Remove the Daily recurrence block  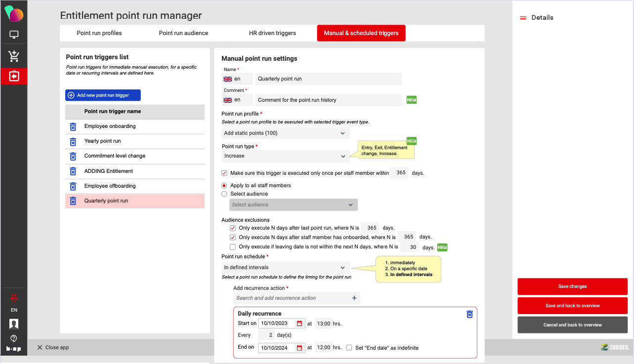pos(469,314)
